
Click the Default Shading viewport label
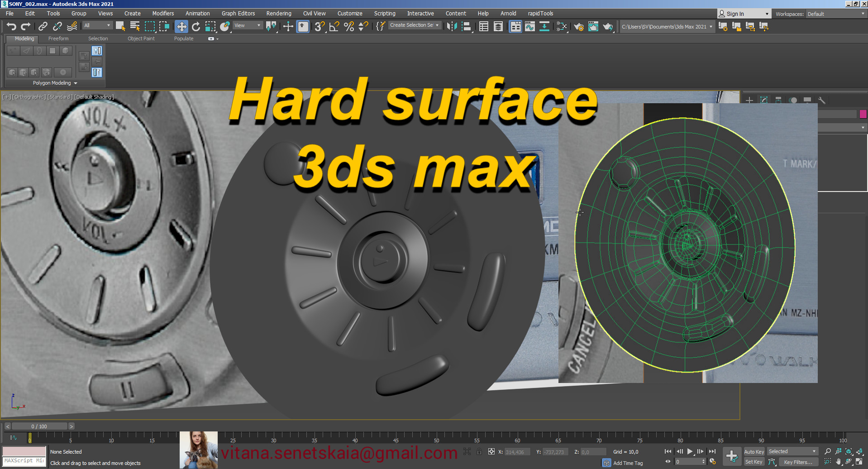94,97
